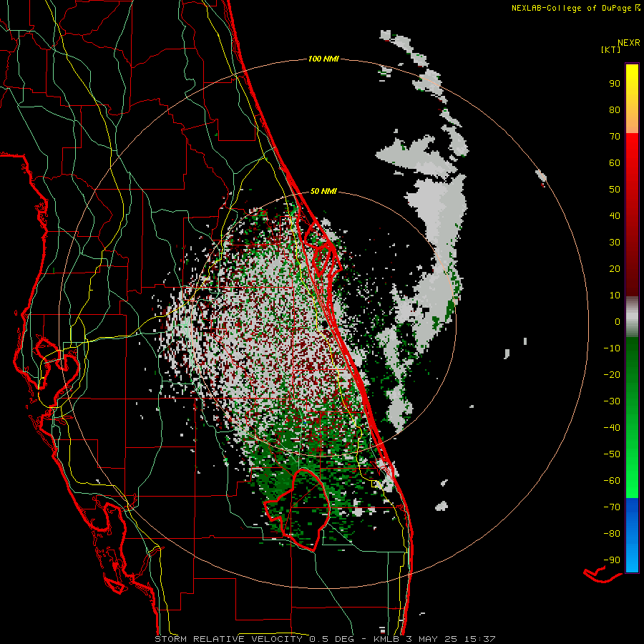This screenshot has width=644, height=644.
Task: Click the "NEXR" label above the color scale
Action: coord(628,43)
